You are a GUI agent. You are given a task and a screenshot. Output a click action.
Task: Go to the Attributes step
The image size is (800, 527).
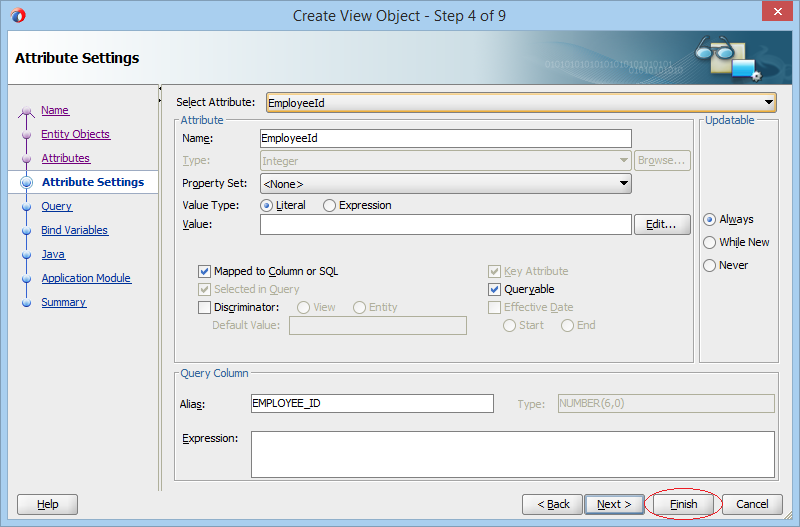(x=66, y=158)
